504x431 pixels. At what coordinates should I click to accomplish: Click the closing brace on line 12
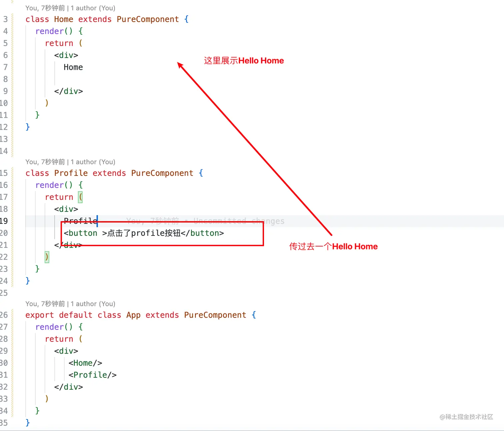pos(28,127)
